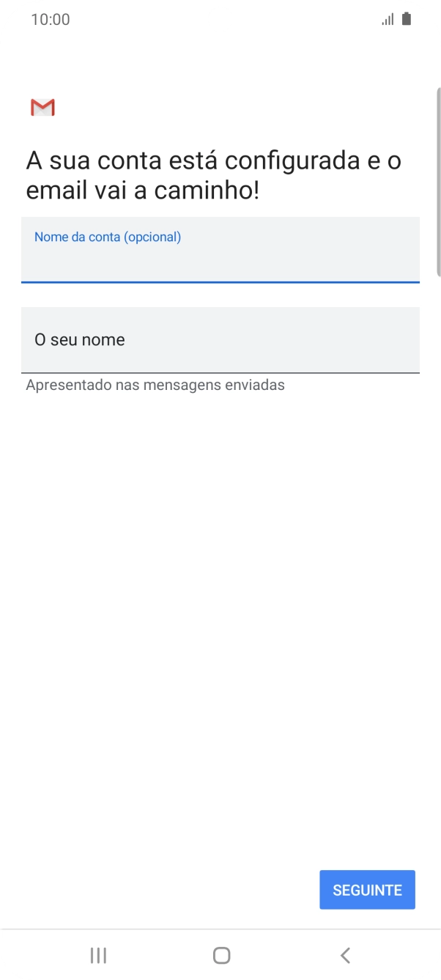Viewport: 441px width, 980px height.
Task: Tap the 10:00 clock in status bar
Action: tap(51, 19)
